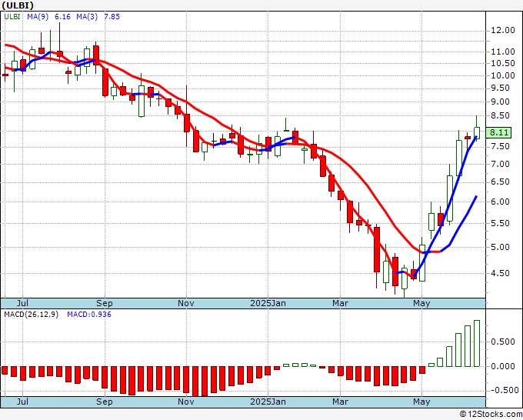Image resolution: width=523 pixels, height=420 pixels.
Task: Click Nov on the price chart time axis
Action: [x=186, y=303]
